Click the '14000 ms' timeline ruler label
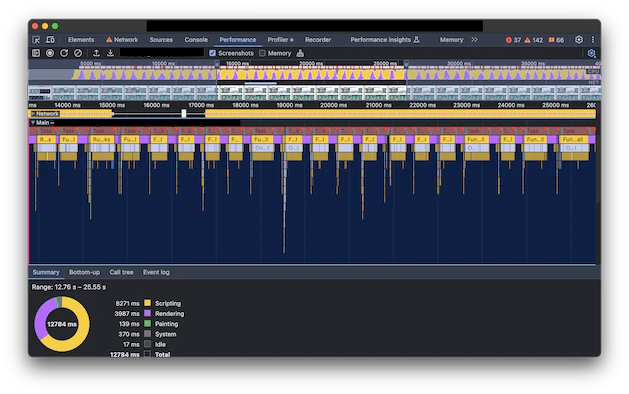The width and height of the screenshot is (629, 394). click(67, 105)
